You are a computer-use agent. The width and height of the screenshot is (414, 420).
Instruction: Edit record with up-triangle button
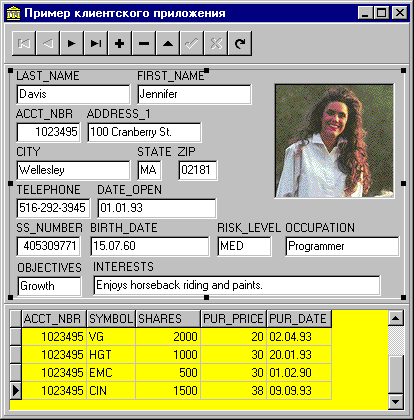(168, 43)
